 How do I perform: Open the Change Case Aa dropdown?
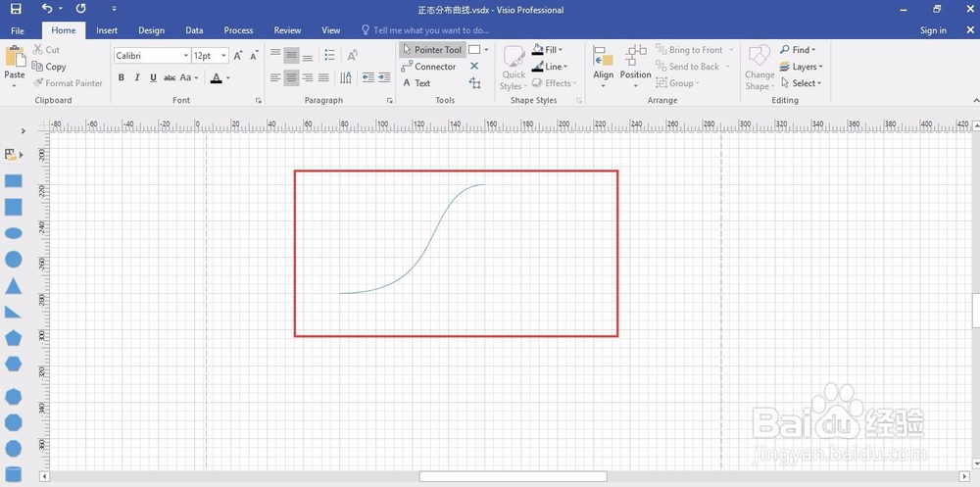tap(189, 77)
